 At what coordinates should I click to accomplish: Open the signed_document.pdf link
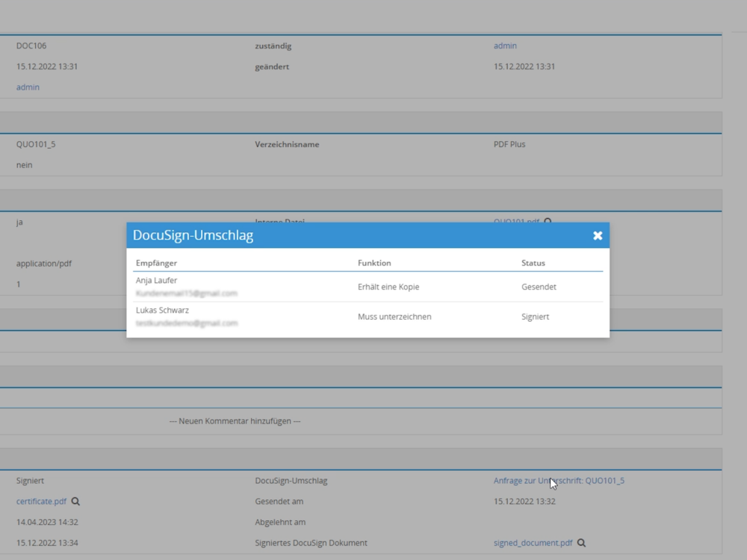pos(533,544)
